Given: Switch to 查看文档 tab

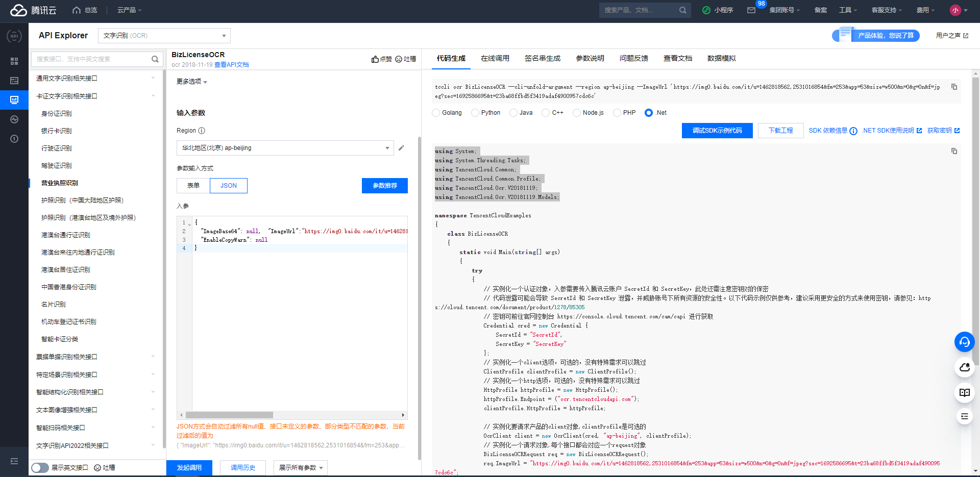Looking at the screenshot, I should (678, 58).
